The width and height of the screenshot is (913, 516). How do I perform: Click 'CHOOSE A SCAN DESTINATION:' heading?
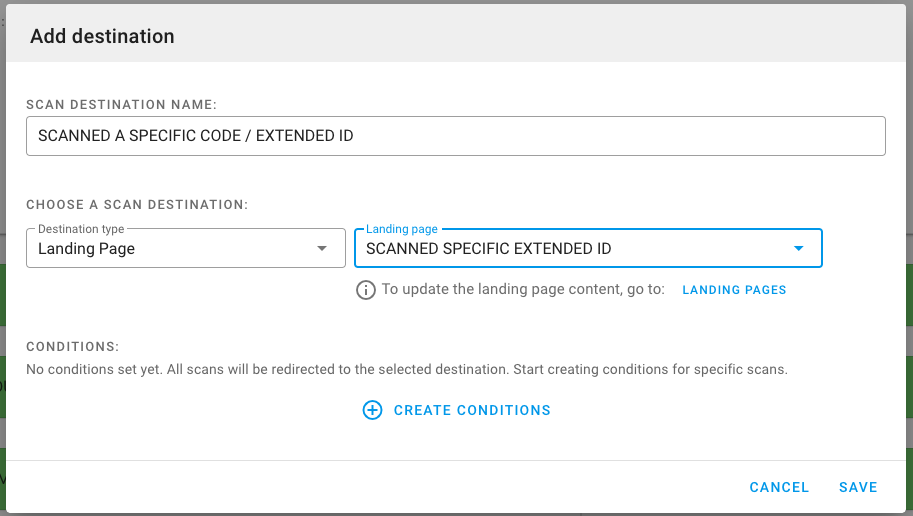tap(137, 204)
